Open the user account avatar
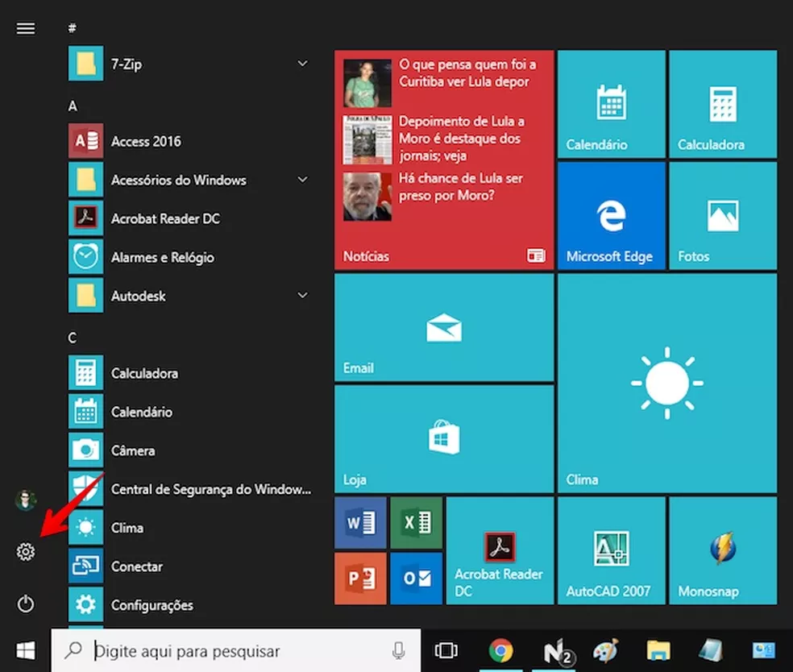 pyautogui.click(x=26, y=500)
